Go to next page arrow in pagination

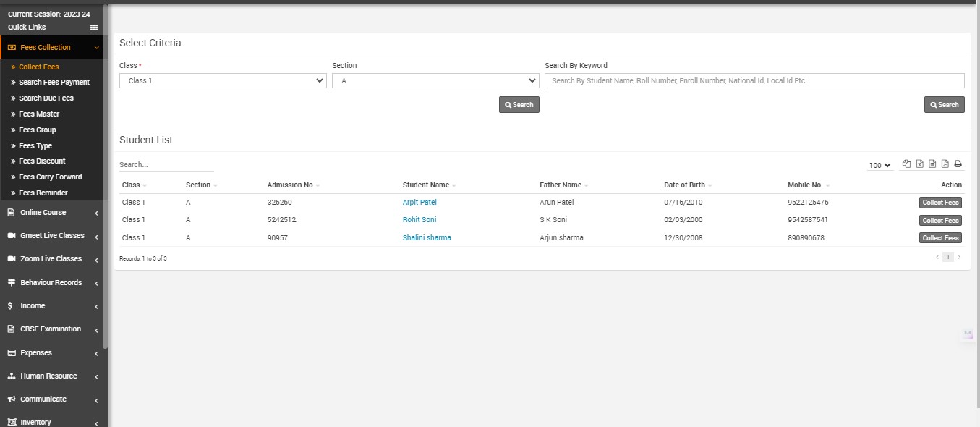(x=960, y=257)
